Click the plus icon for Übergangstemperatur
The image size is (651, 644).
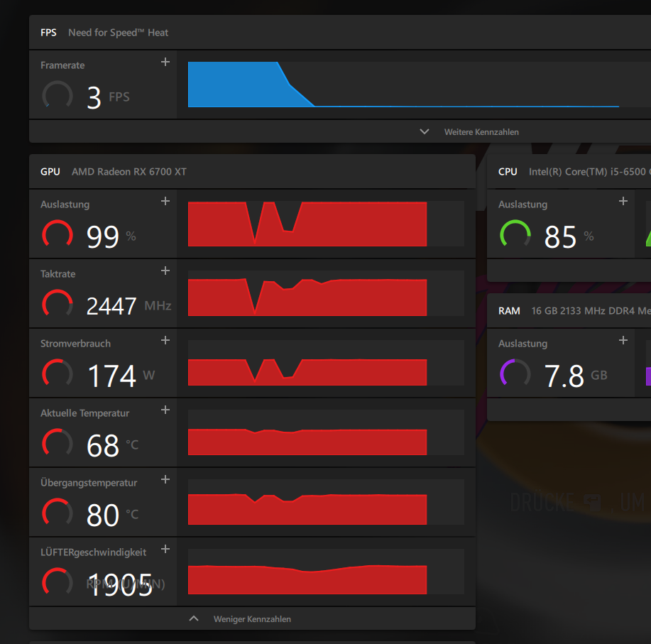[x=165, y=479]
